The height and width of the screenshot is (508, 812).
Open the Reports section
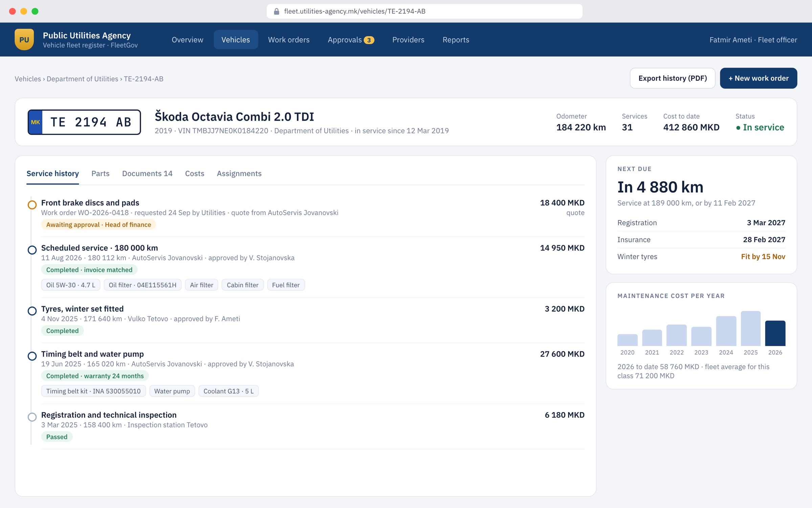tap(456, 40)
